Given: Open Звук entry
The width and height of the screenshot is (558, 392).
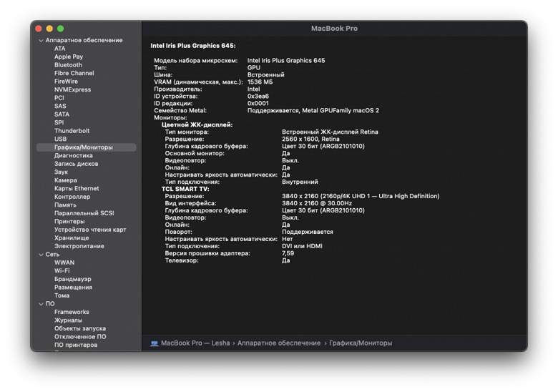Looking at the screenshot, I should coord(61,172).
